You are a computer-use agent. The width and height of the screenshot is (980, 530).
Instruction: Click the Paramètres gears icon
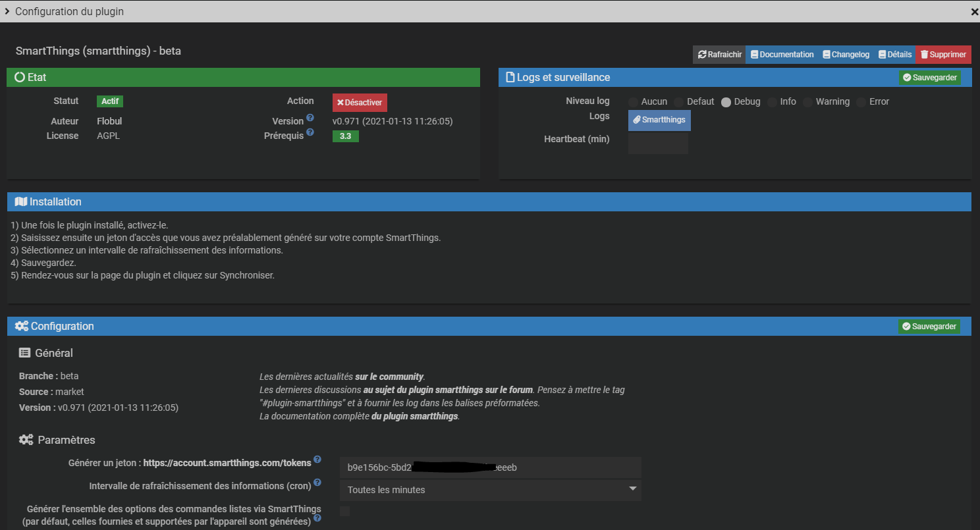pyautogui.click(x=26, y=440)
